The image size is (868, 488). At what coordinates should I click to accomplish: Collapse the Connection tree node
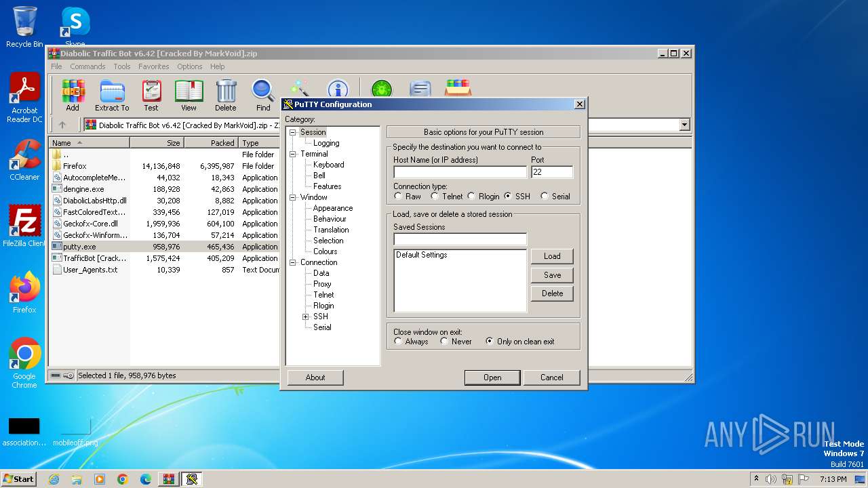click(x=293, y=262)
